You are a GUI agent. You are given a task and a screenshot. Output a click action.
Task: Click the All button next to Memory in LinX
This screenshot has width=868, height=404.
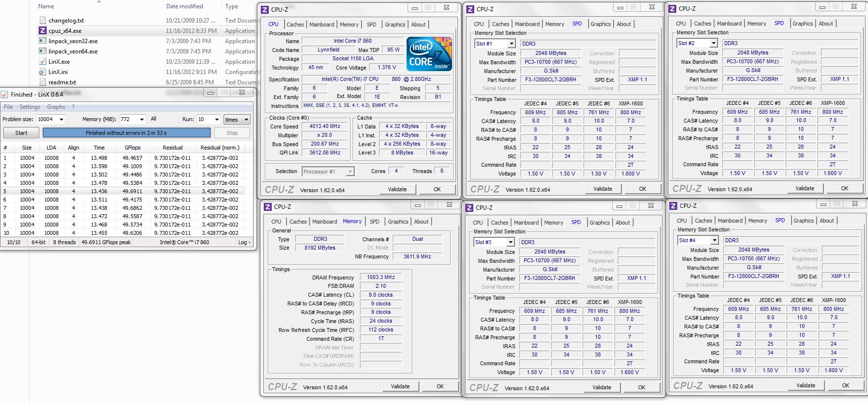pyautogui.click(x=153, y=119)
